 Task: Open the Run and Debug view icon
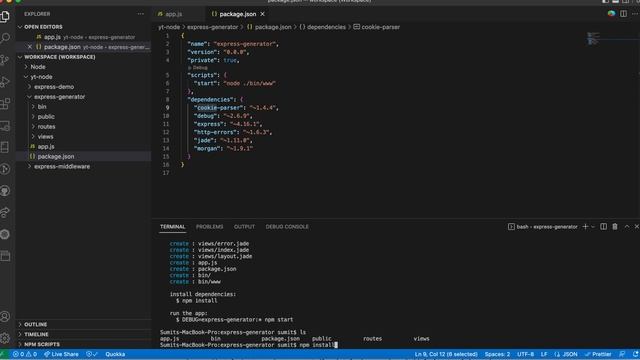pyautogui.click(x=5, y=82)
